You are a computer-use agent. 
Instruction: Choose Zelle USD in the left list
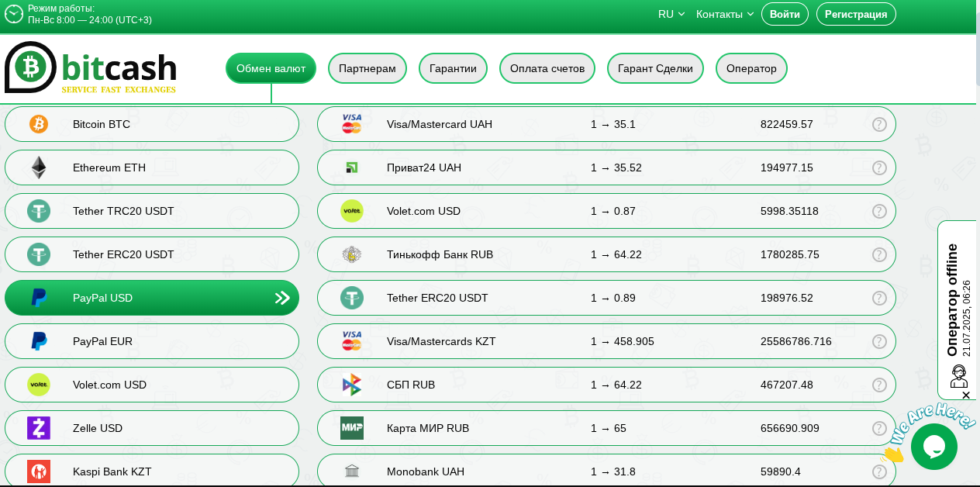152,428
